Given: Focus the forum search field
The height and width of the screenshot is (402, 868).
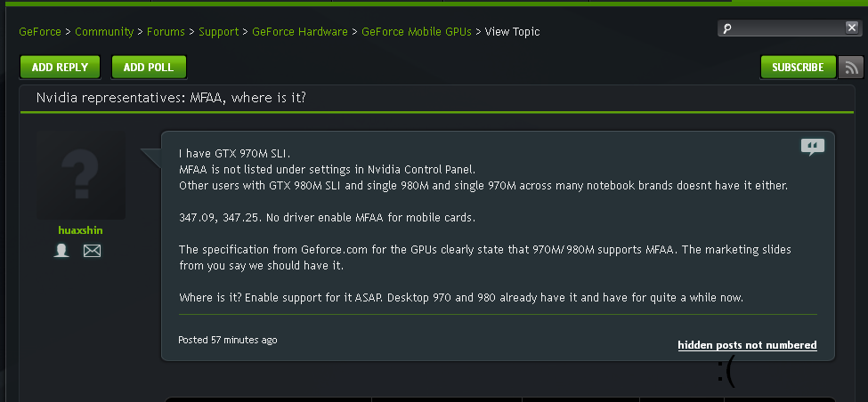Looking at the screenshot, I should click(x=790, y=28).
